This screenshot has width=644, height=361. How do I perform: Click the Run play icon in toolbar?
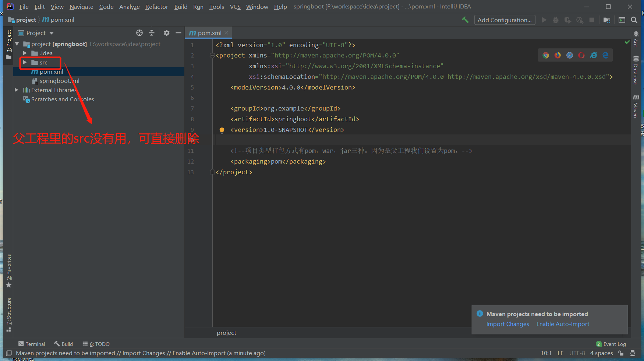point(544,20)
